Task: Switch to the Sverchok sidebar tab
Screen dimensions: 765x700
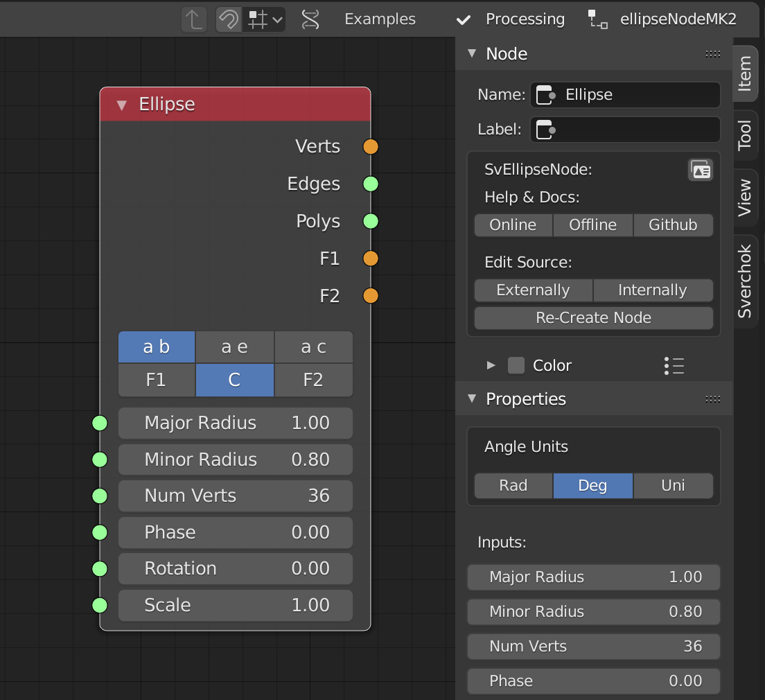Action: pyautogui.click(x=745, y=281)
